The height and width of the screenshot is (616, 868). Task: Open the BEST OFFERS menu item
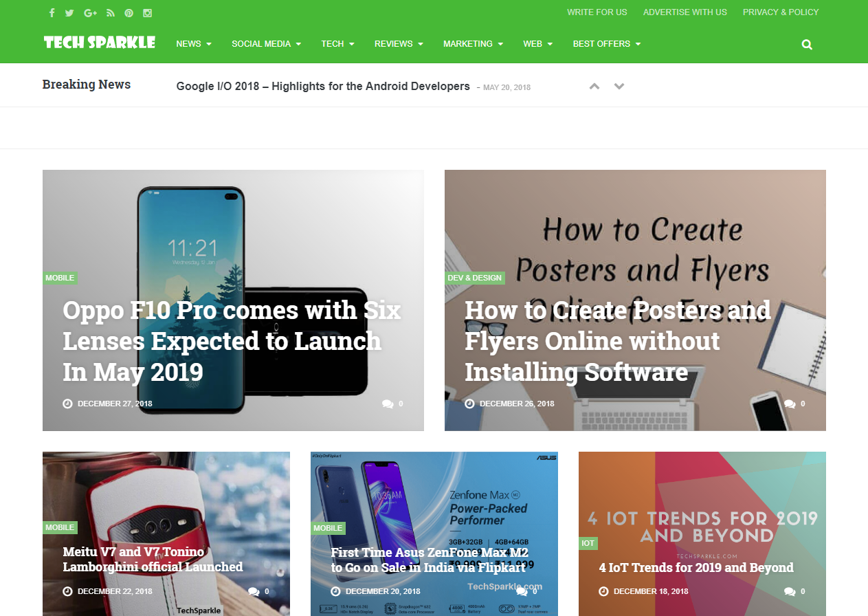(x=607, y=43)
